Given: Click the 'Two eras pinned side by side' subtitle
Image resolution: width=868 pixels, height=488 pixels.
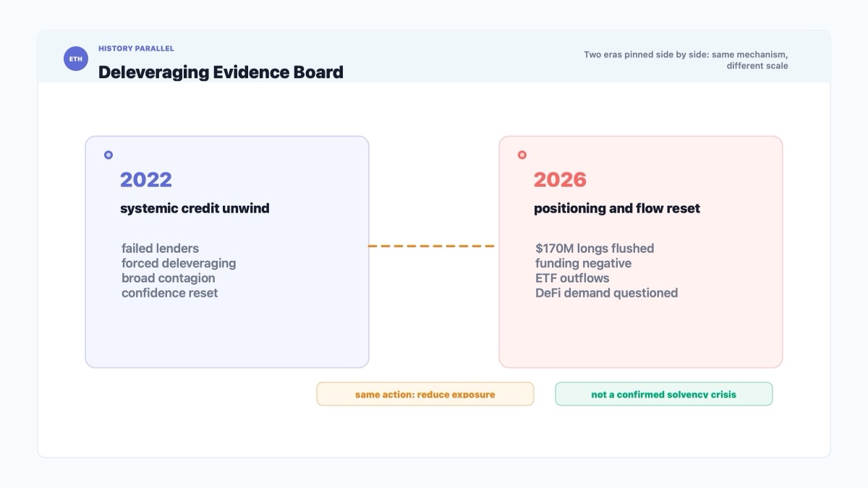Looking at the screenshot, I should click(686, 60).
